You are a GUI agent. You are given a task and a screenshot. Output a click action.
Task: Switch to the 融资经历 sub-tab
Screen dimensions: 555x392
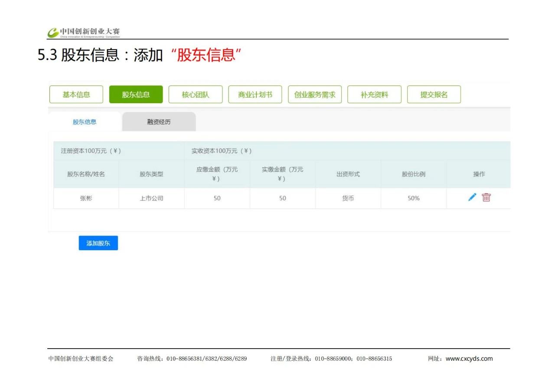(159, 122)
